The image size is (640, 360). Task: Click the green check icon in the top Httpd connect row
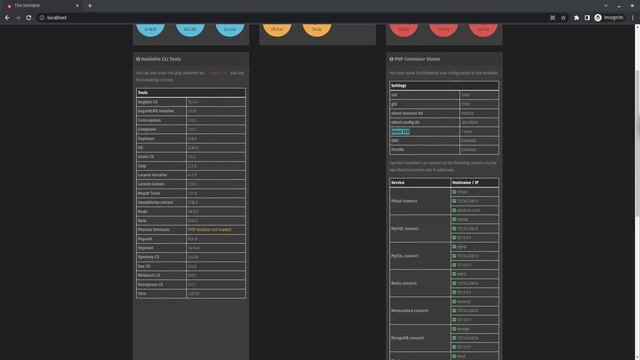coord(454,192)
